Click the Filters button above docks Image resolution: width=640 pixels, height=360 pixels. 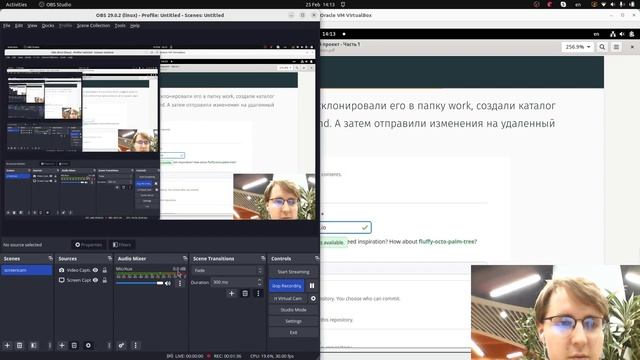tap(122, 244)
